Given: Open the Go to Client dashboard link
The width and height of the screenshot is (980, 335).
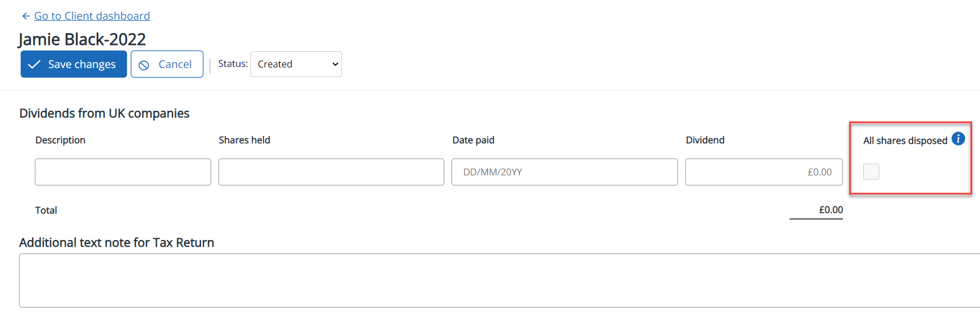Looking at the screenshot, I should [92, 16].
